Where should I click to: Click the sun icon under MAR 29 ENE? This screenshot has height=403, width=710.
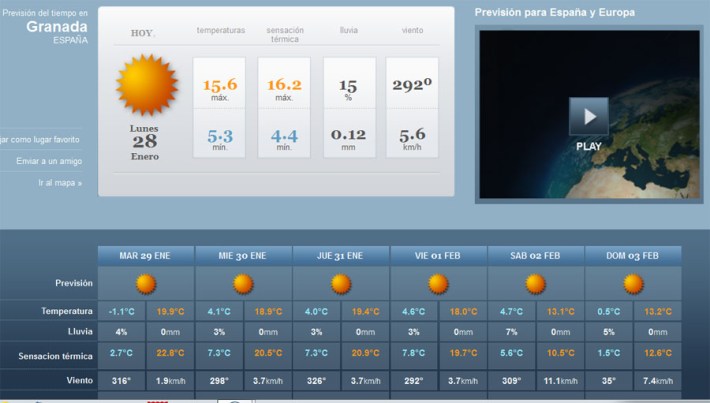point(146,284)
